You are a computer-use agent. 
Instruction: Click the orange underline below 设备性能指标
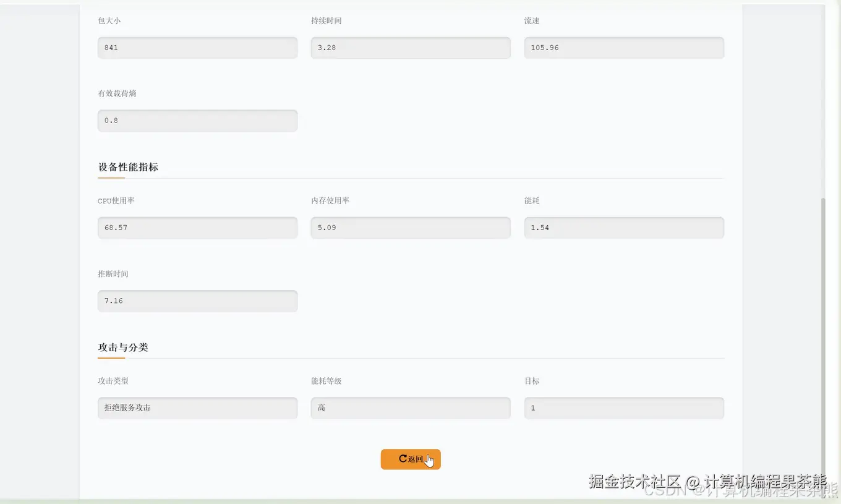[x=112, y=178]
